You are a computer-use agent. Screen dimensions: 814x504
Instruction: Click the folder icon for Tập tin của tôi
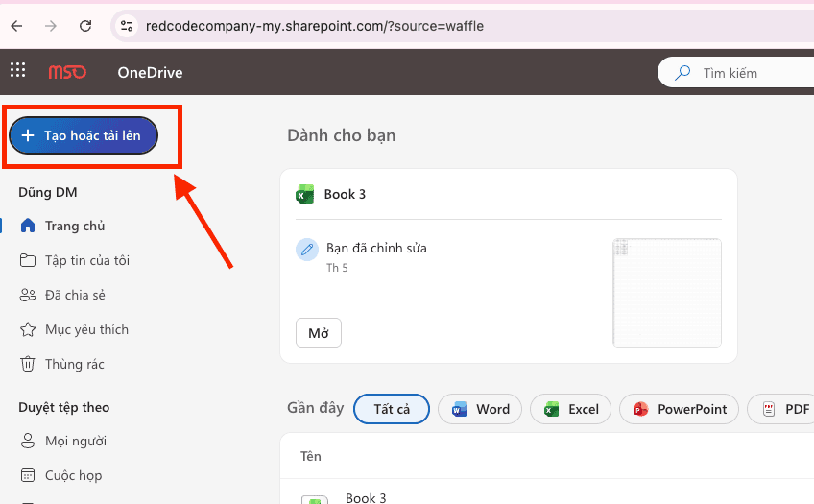28,260
